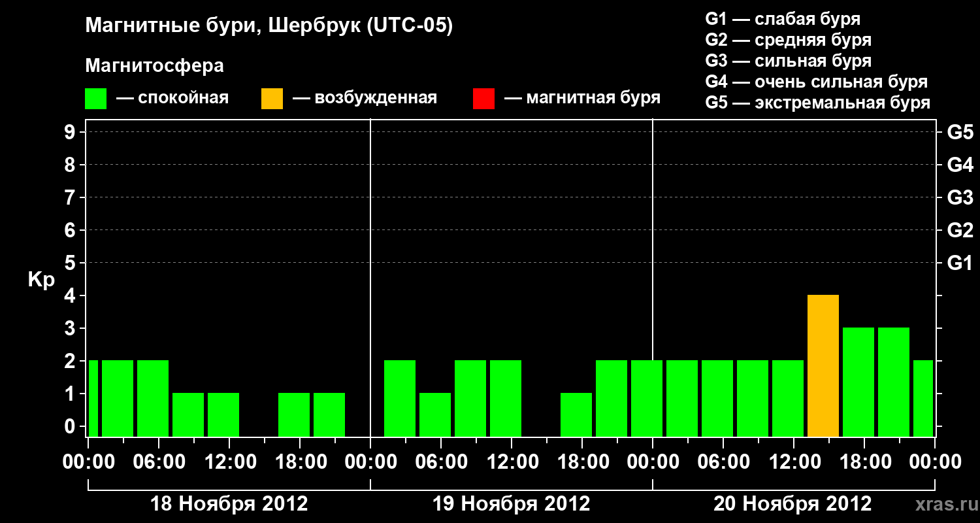
Task: Click the '— магнитная буря' legend label
Action: [583, 99]
